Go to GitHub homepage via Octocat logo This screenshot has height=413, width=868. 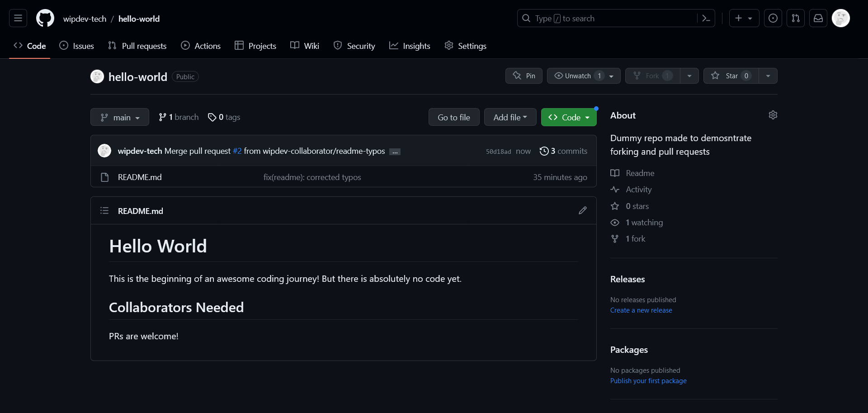click(x=45, y=18)
